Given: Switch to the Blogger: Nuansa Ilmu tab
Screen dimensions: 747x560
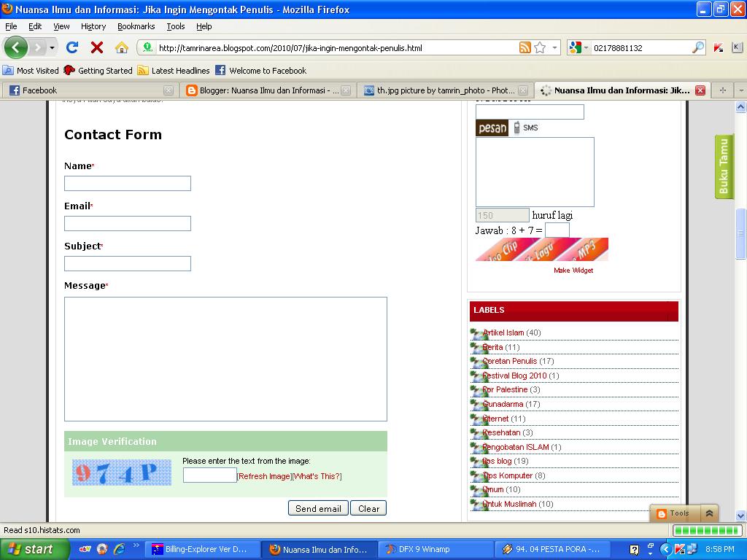Looking at the screenshot, I should tap(267, 90).
